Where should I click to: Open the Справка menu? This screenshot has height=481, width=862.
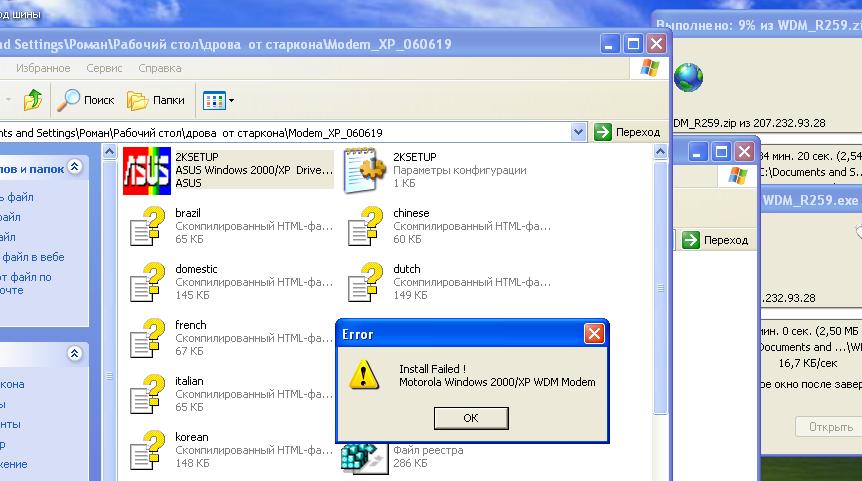pyautogui.click(x=159, y=68)
